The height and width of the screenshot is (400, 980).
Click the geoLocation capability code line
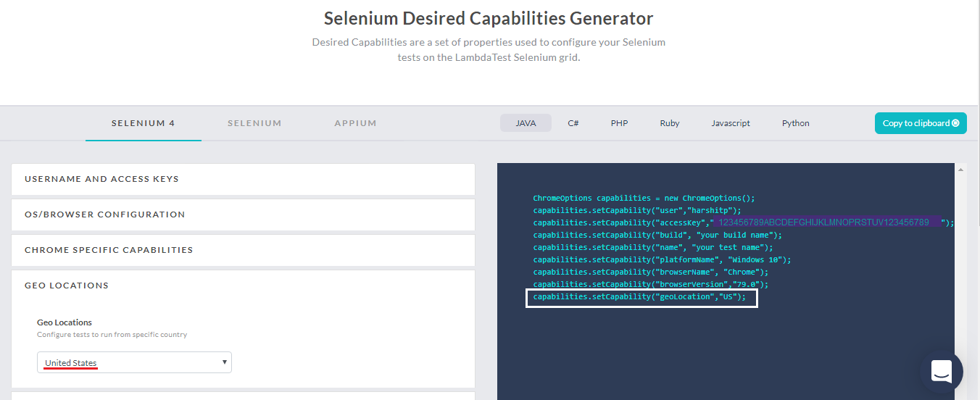(x=639, y=297)
